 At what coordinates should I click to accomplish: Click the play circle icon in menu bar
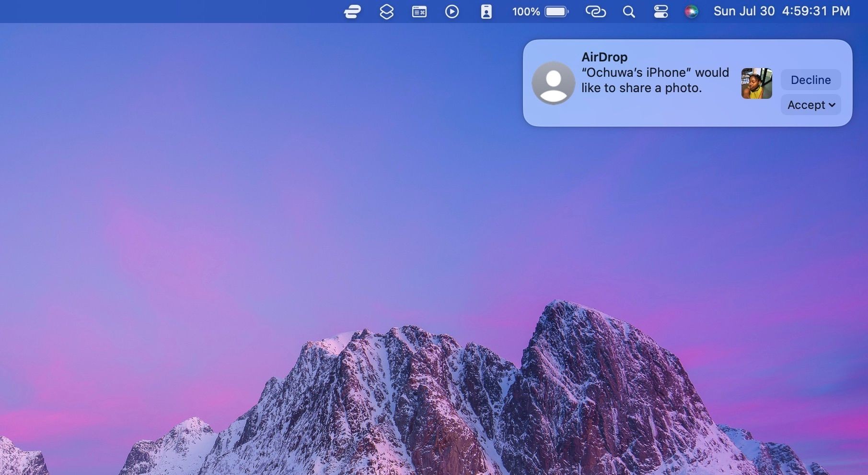451,12
